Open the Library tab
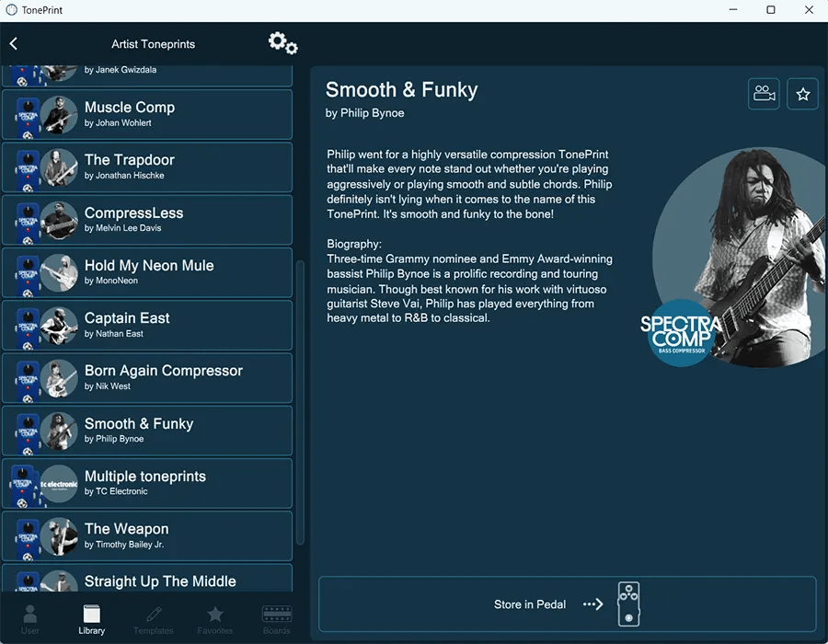Screen dimensions: 828x644 (92, 619)
